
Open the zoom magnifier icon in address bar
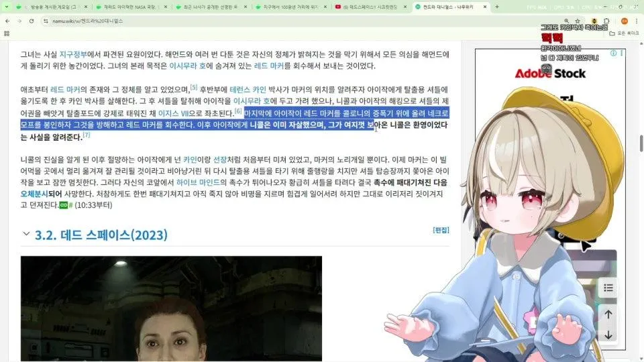[566, 21]
